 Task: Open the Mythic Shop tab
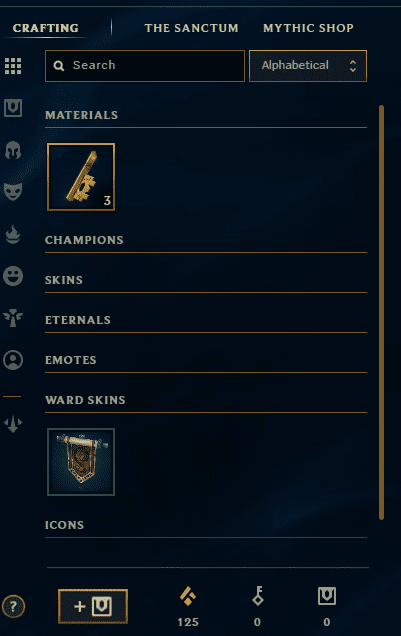pos(308,28)
